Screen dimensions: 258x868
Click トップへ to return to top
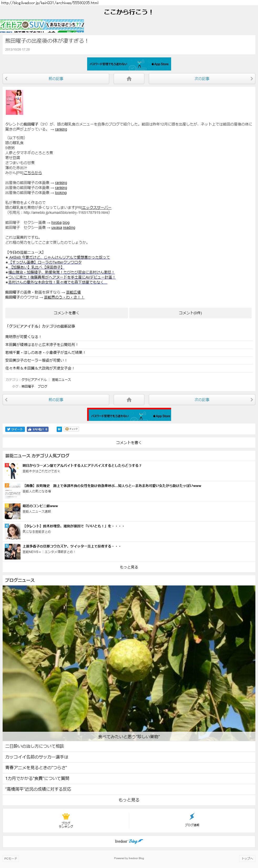pyautogui.click(x=247, y=858)
